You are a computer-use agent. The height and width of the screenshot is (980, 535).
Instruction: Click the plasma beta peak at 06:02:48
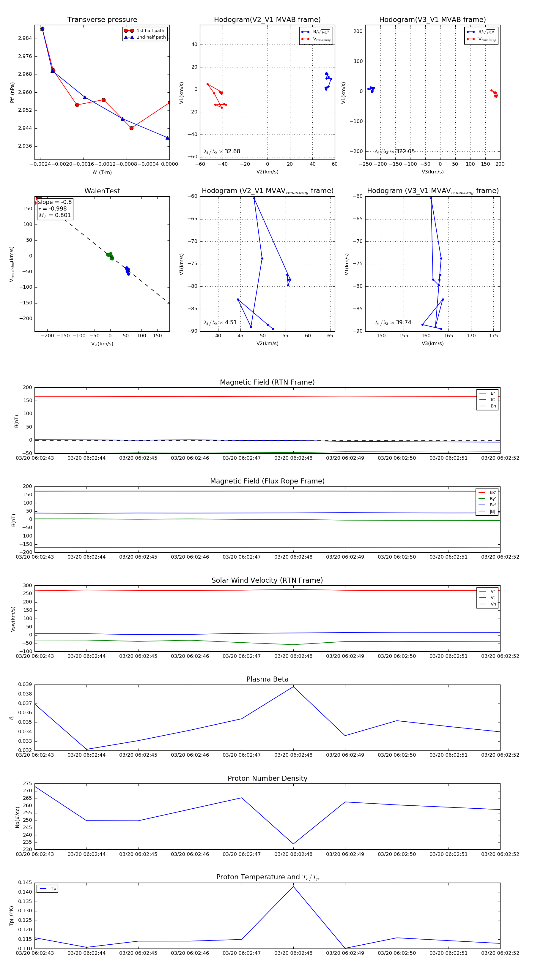[x=293, y=687]
